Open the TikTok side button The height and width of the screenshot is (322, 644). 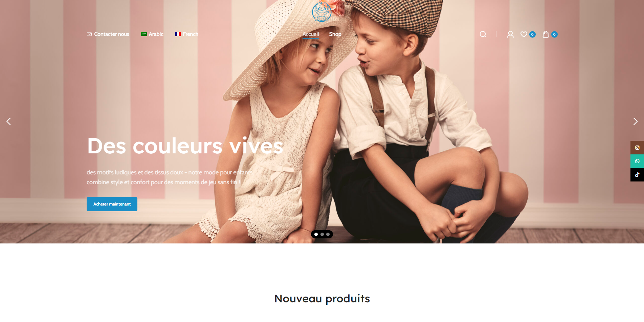[637, 175]
